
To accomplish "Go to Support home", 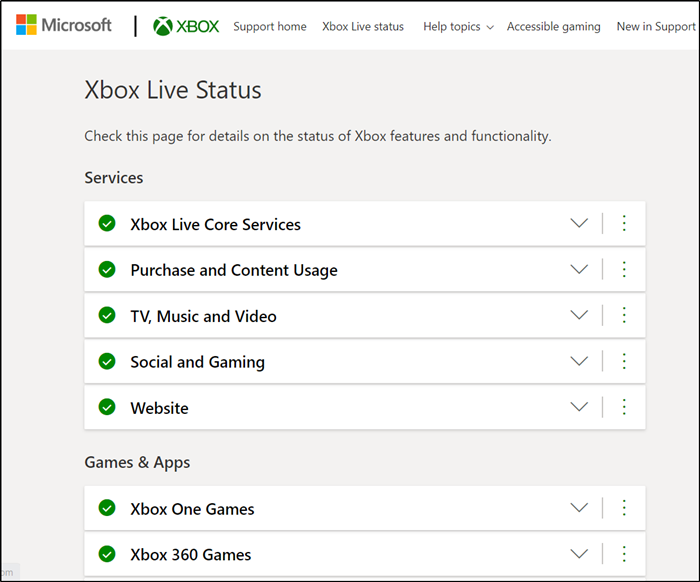I will (270, 27).
